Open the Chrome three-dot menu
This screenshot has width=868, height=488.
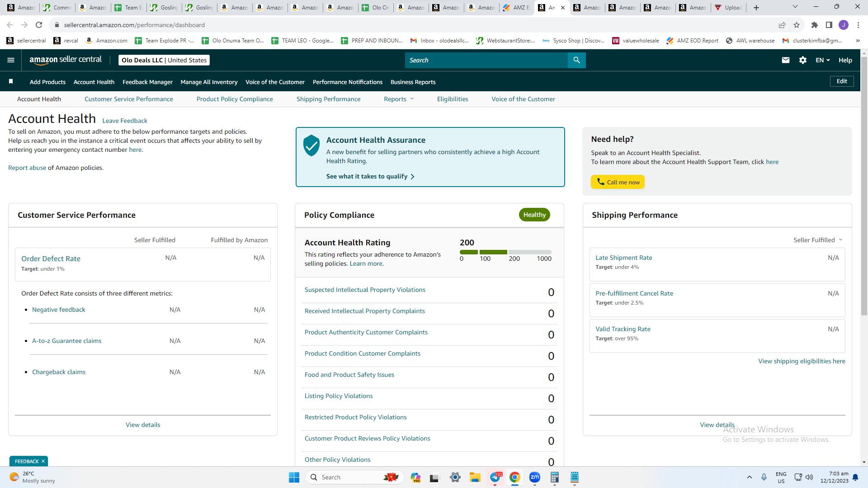(858, 25)
